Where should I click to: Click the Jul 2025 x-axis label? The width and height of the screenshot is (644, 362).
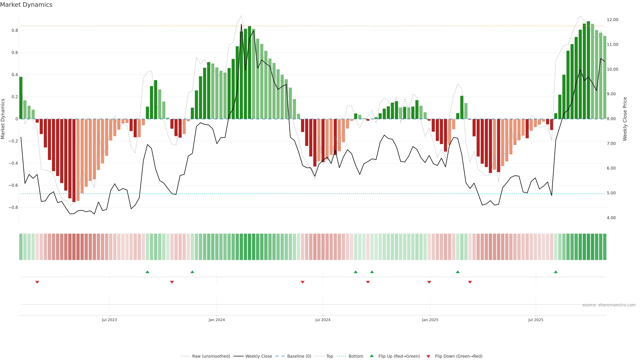535,320
